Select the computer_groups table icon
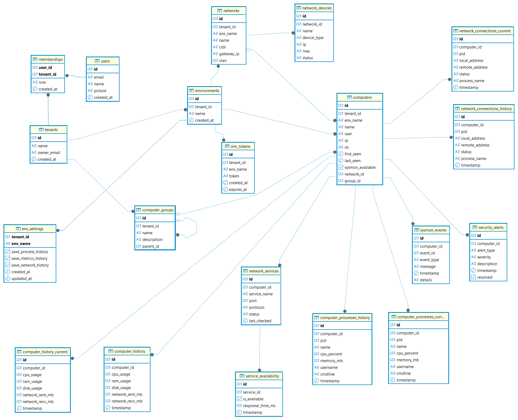The image size is (518, 420). pos(139,210)
